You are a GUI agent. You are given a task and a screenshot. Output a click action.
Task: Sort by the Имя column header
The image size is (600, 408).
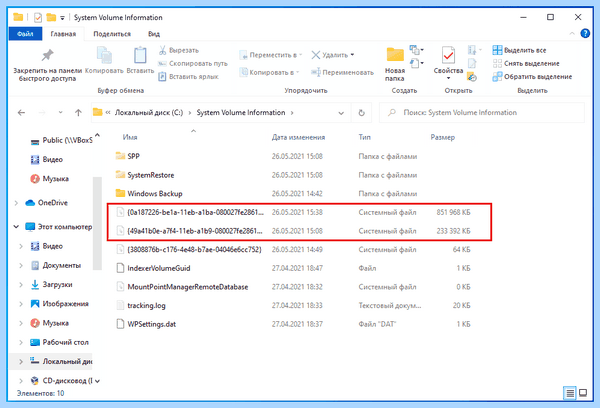click(x=130, y=137)
